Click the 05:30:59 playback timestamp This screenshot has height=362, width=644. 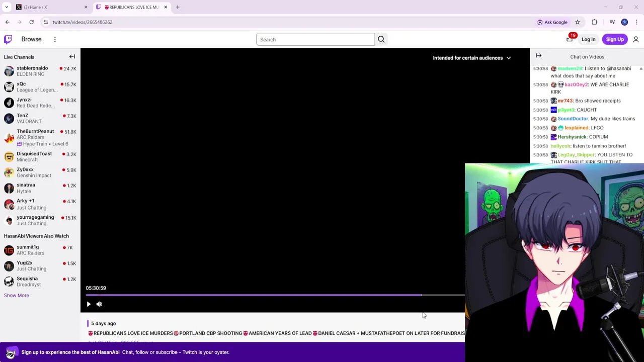(96, 288)
